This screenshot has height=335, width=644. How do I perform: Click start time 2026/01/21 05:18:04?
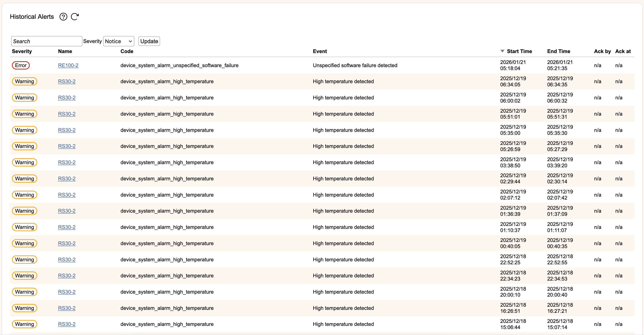(513, 65)
